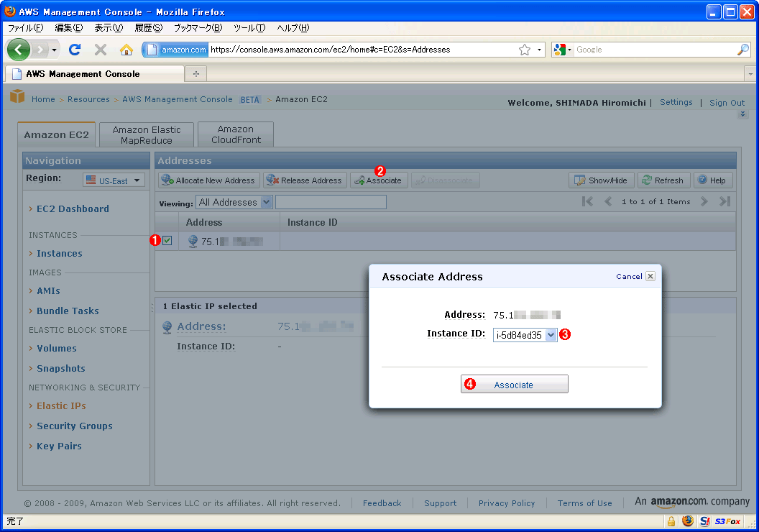The height and width of the screenshot is (532, 759).
Task: Open the Firefox Home page icon
Action: (126, 50)
